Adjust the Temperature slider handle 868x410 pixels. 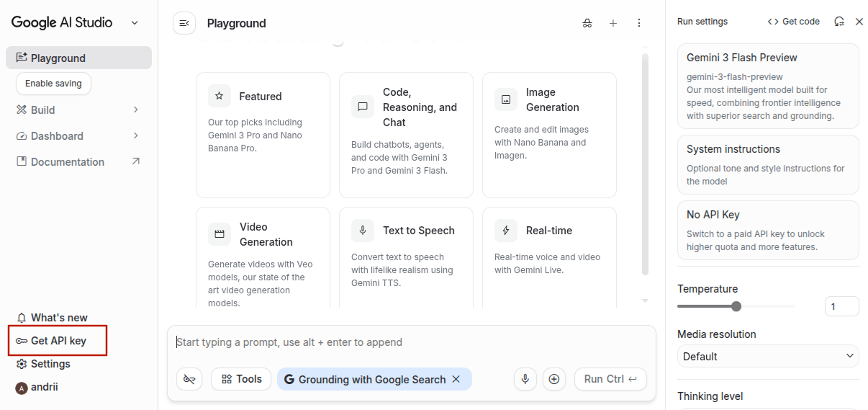[x=736, y=306]
